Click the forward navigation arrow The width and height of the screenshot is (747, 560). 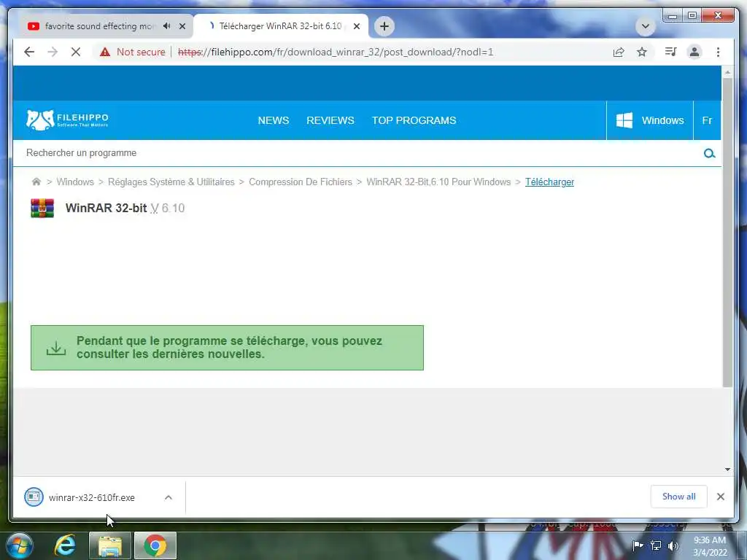coord(53,52)
